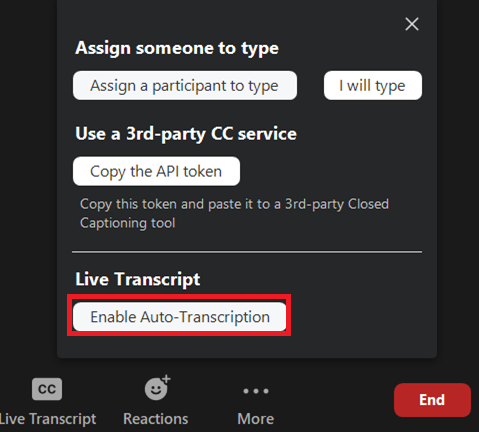End the meeting with the red button
Screen dimensions: 479x432
(432, 400)
